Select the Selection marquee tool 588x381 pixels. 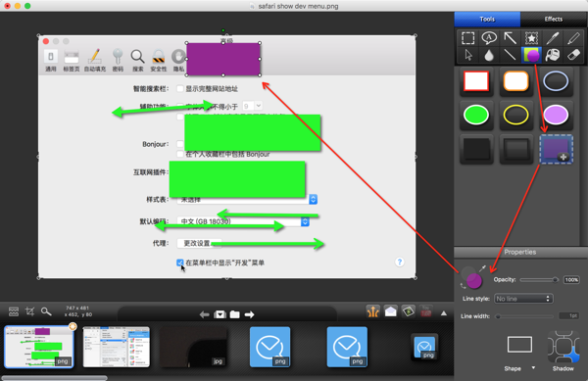click(467, 38)
